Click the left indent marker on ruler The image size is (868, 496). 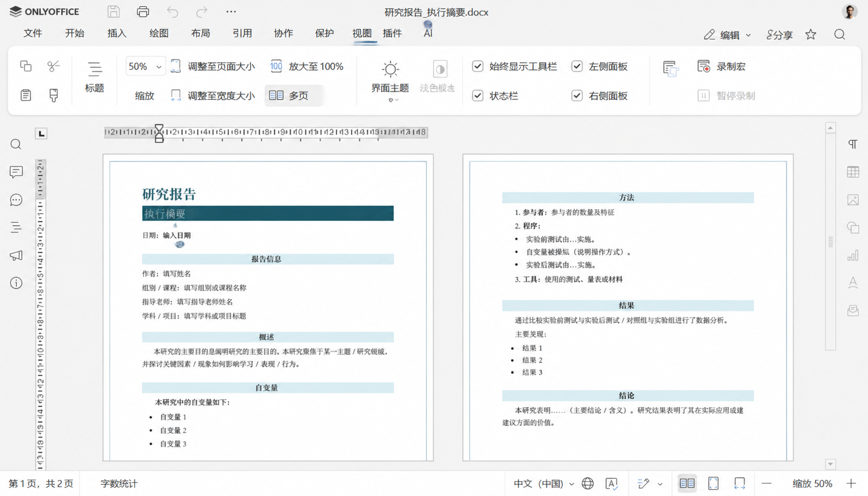[159, 138]
